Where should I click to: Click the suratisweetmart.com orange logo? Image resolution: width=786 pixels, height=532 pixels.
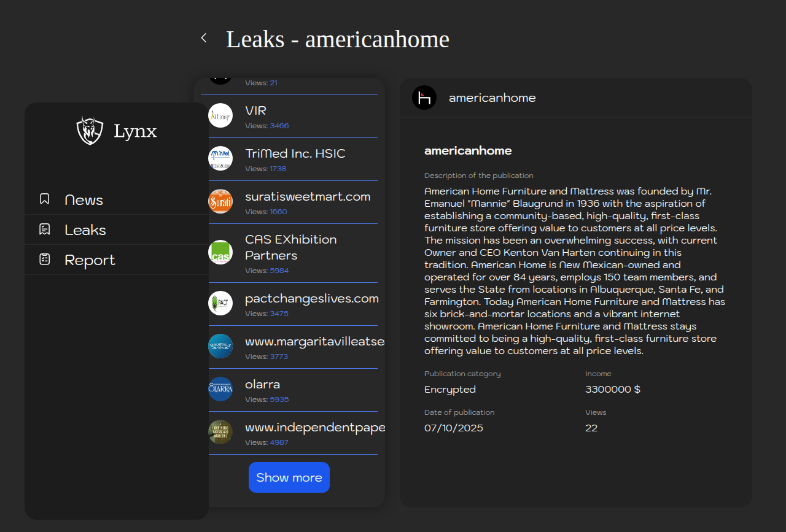click(x=220, y=201)
